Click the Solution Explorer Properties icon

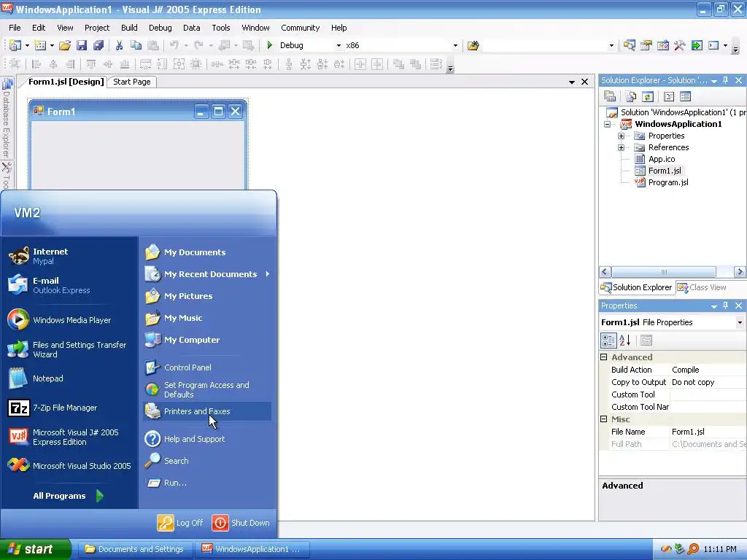610,97
